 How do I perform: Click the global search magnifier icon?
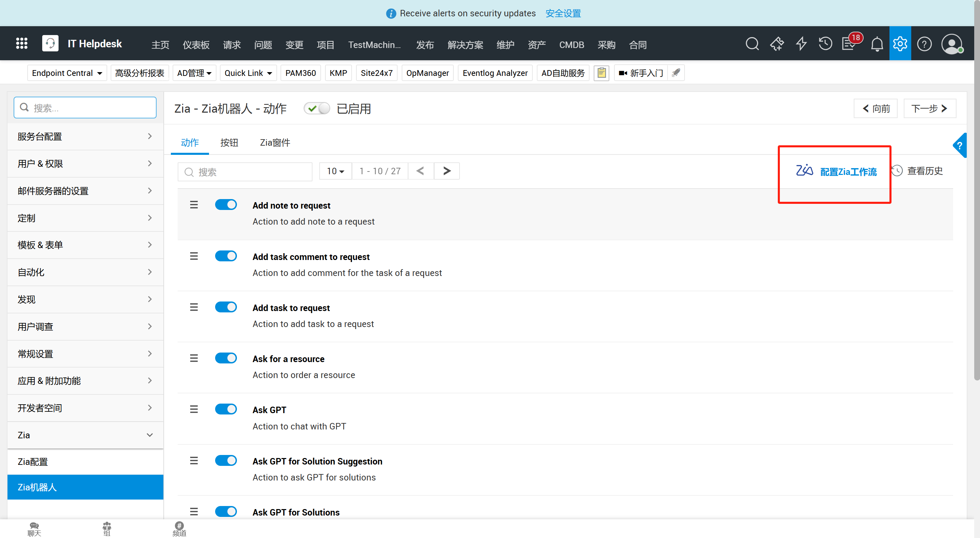pos(752,44)
